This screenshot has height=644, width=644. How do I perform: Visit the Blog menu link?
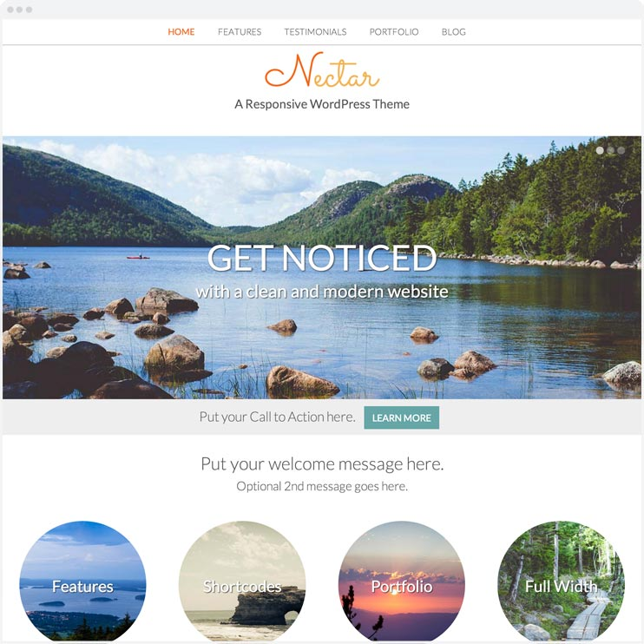453,32
